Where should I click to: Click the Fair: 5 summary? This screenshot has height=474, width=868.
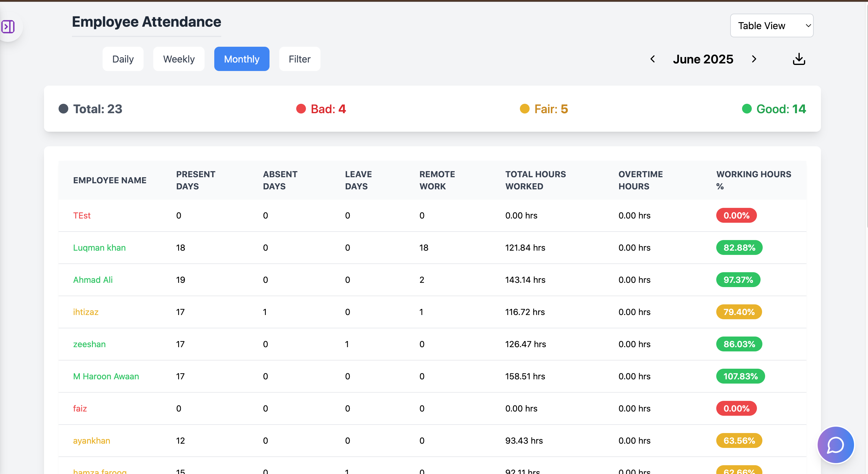coord(544,109)
